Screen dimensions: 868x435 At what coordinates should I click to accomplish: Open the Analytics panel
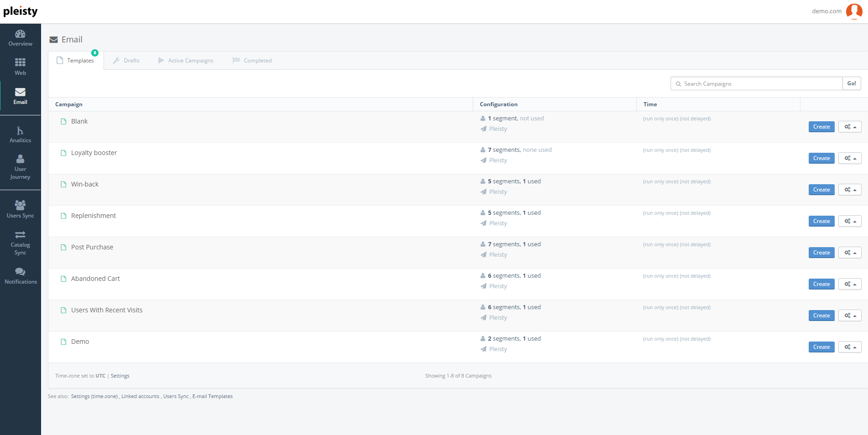(x=20, y=134)
